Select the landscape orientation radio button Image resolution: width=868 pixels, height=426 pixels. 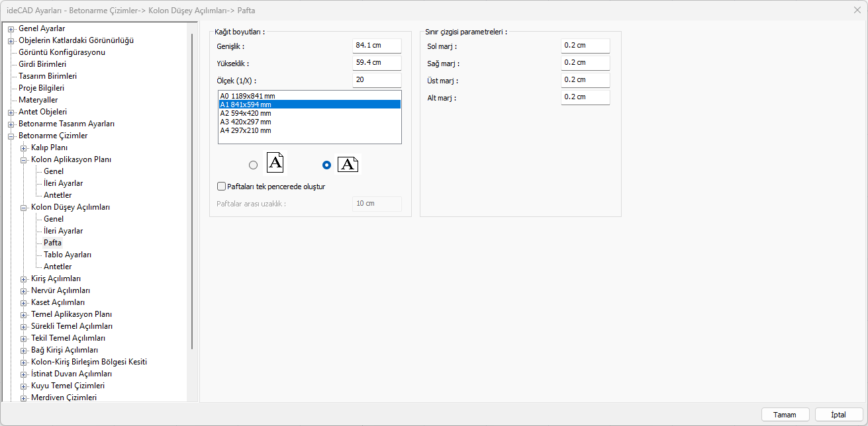(x=326, y=165)
